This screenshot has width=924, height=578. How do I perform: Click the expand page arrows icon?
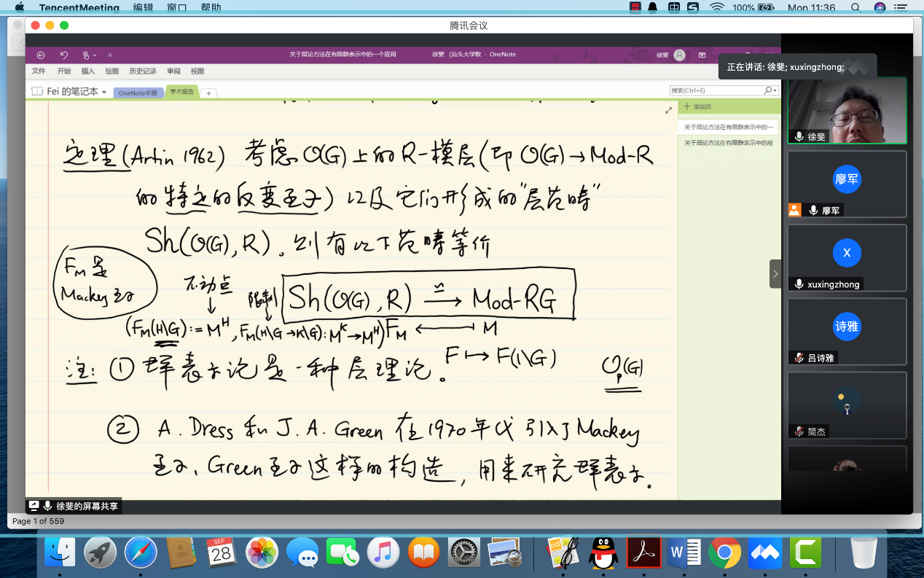[668, 111]
